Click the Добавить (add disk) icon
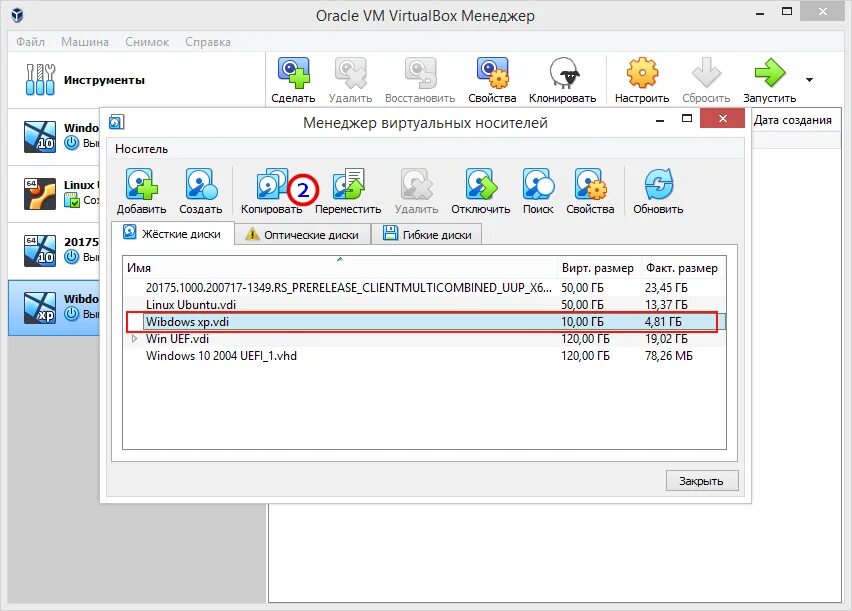This screenshot has width=852, height=611. click(141, 184)
